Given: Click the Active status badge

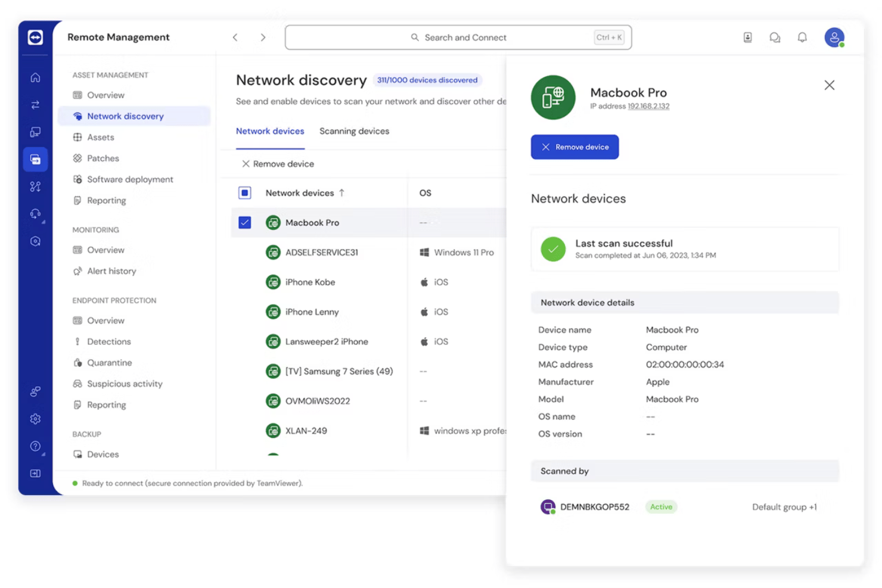Looking at the screenshot, I should click(661, 507).
